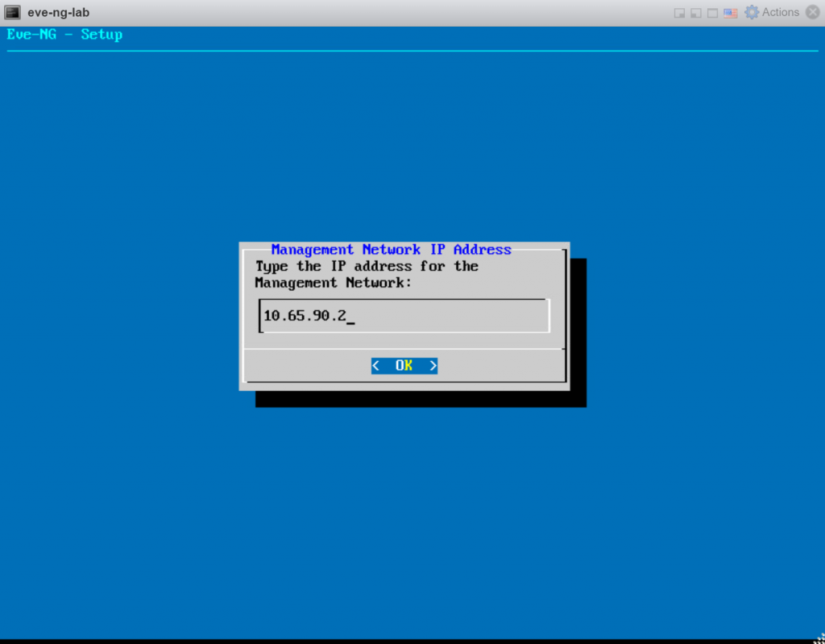
Task: Click the middle screen-resize icon
Action: (694, 12)
